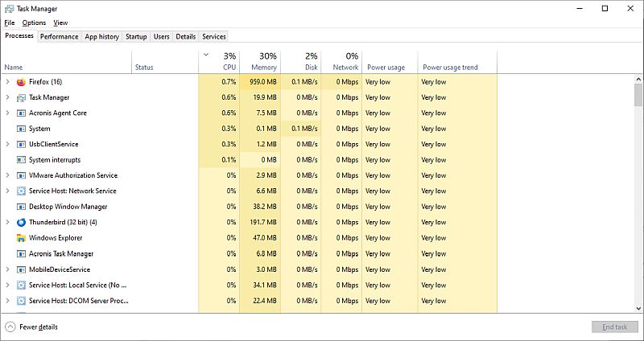644x341 pixels.
Task: Select the Windows Explorer row name
Action: (x=56, y=238)
